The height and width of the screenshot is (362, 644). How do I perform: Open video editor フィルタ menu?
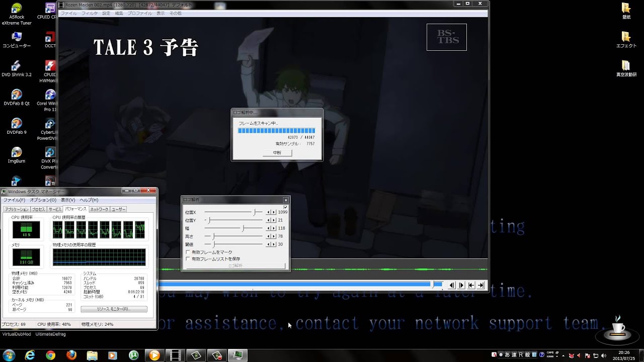tap(90, 13)
